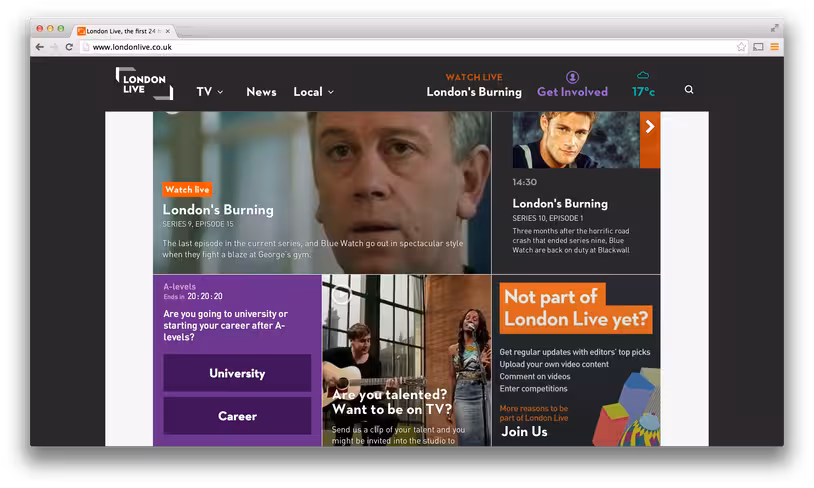Viewport: 814px width, 488px height.
Task: Click the Are you talented heading
Action: tap(392, 402)
